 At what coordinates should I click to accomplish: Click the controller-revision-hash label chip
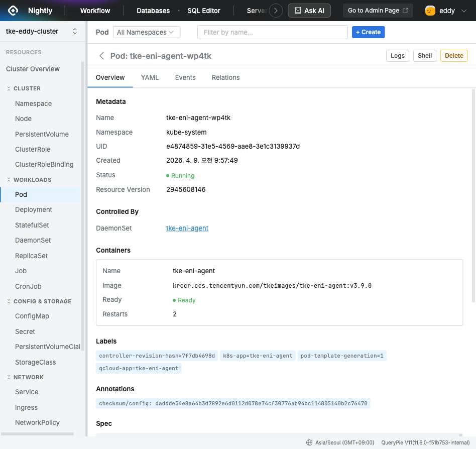(157, 356)
